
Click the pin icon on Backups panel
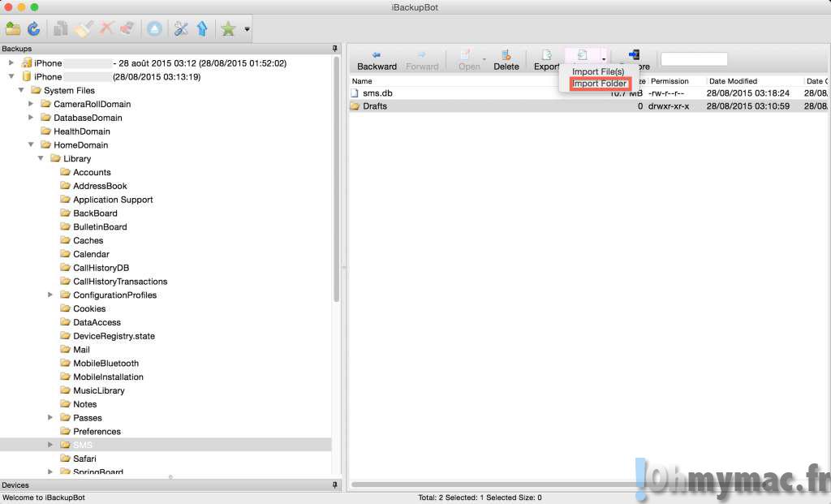pyautogui.click(x=334, y=49)
